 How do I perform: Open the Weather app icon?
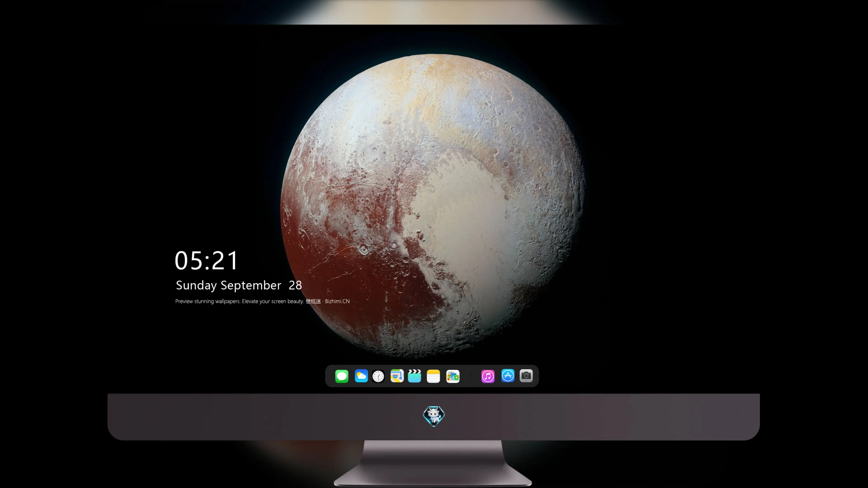pos(361,376)
